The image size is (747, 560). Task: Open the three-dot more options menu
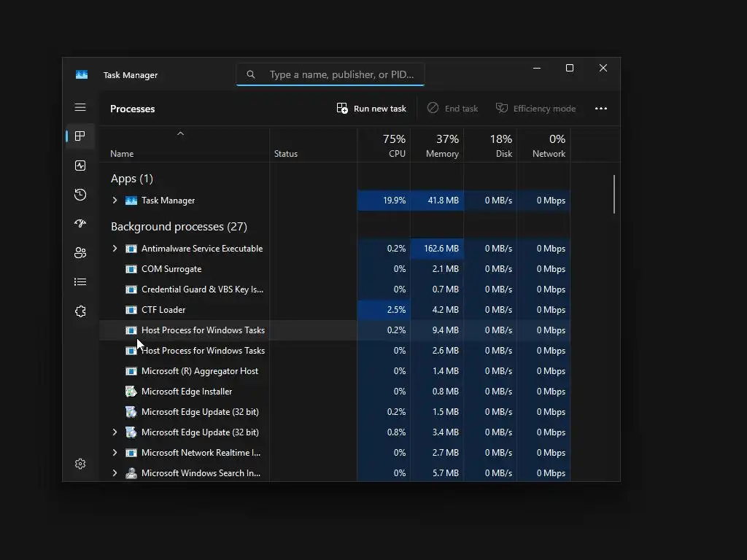(601, 109)
